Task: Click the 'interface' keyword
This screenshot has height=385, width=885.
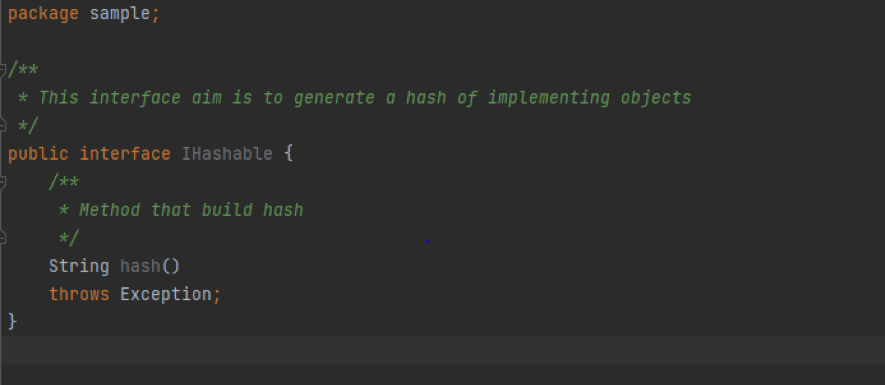Action: click(125, 154)
